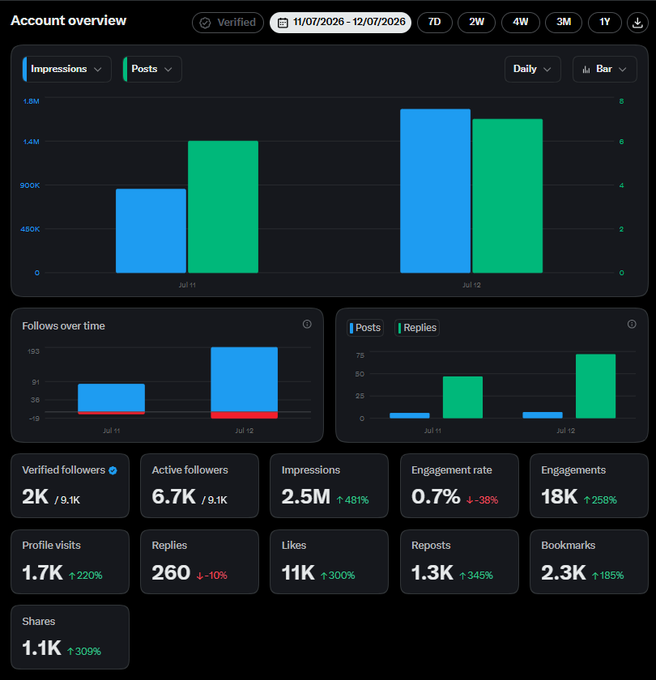Click the red unfollows bar for Jul 12
The image size is (656, 680).
tap(244, 415)
